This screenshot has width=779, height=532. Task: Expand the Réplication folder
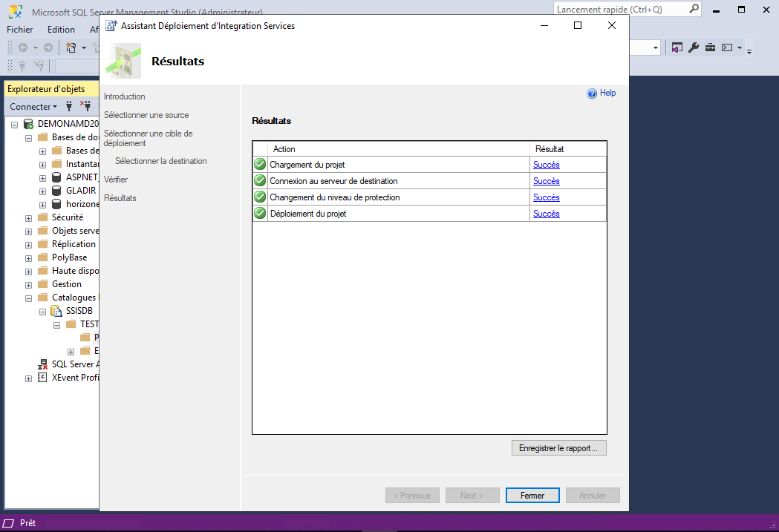point(28,245)
